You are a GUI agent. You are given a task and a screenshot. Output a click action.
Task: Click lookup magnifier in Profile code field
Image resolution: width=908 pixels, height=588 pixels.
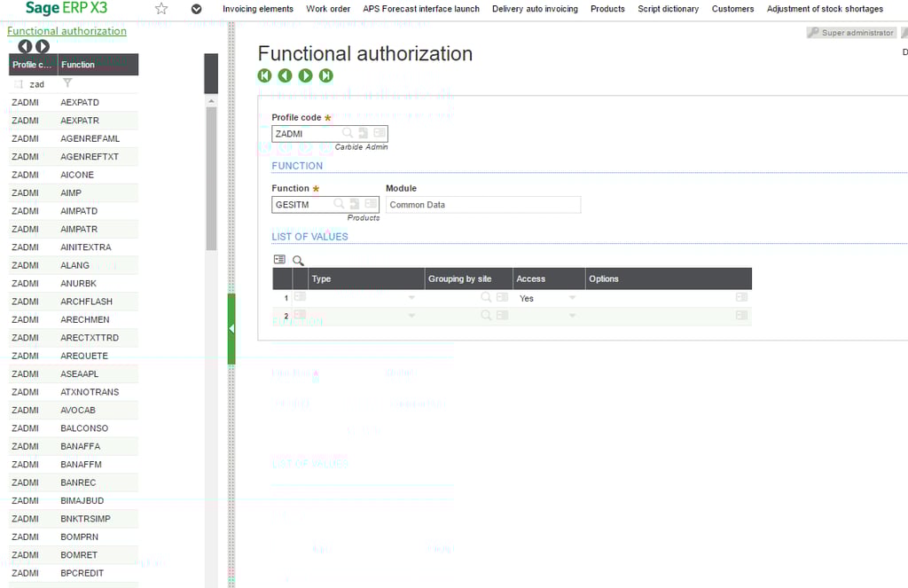tap(348, 133)
